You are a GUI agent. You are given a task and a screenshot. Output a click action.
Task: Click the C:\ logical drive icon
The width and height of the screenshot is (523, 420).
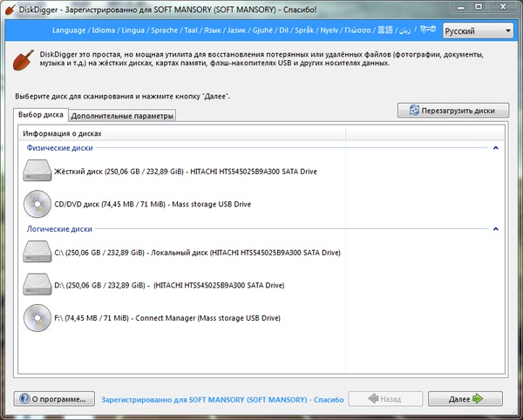click(x=37, y=253)
